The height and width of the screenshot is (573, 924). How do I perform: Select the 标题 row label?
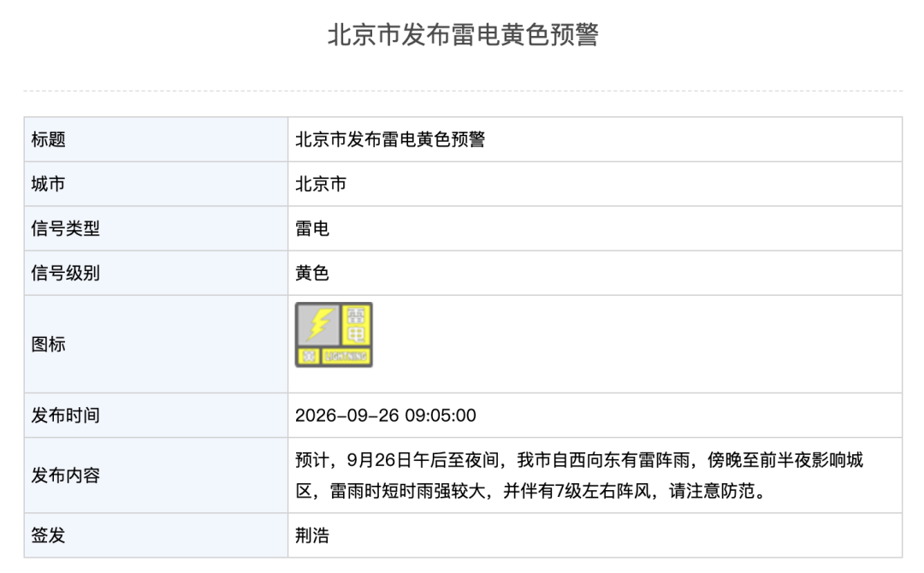[156, 139]
